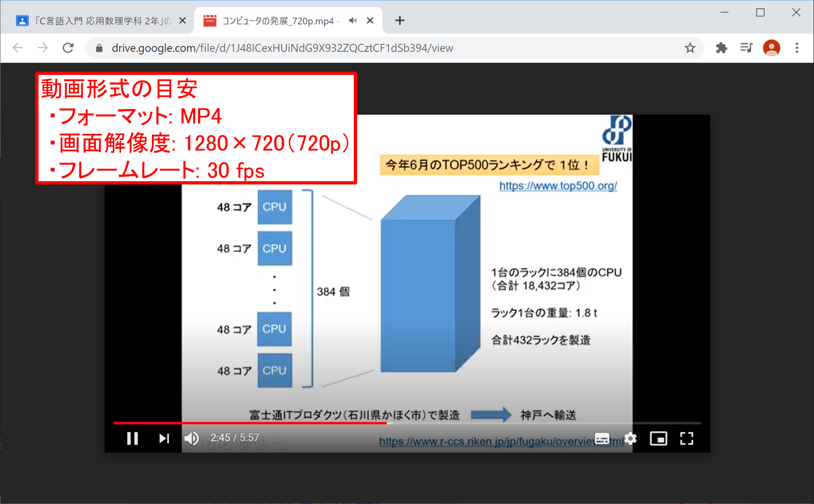
Task: Click the 2:45 / 5:57 time display
Action: point(234,438)
